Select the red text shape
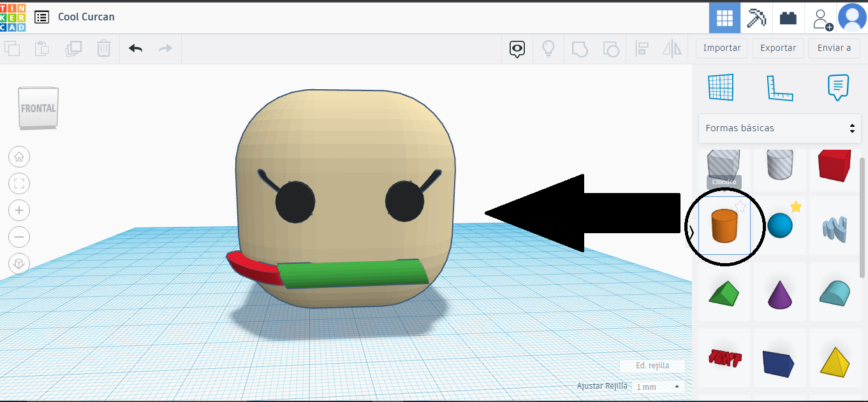Viewport: 868px width, 402px height. coord(725,358)
